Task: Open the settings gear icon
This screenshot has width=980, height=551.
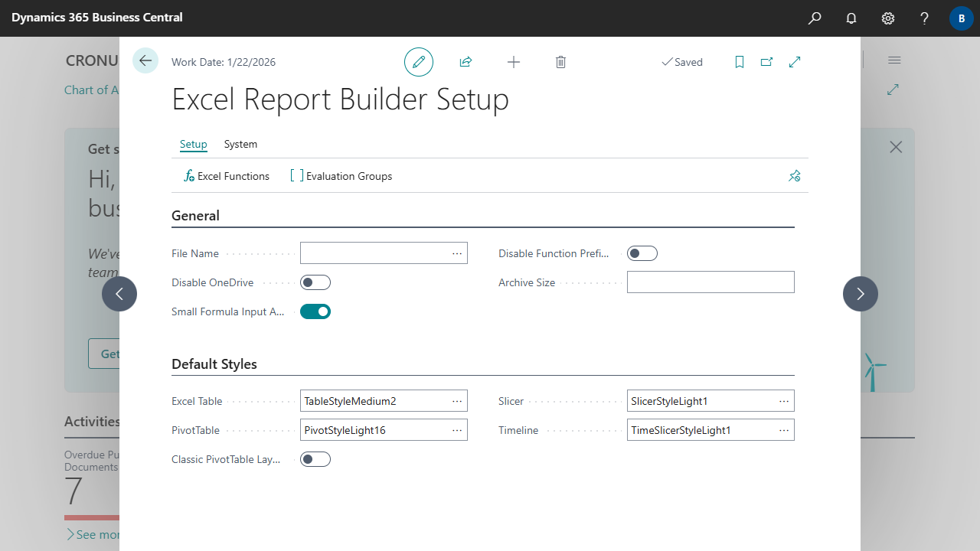Action: point(888,18)
